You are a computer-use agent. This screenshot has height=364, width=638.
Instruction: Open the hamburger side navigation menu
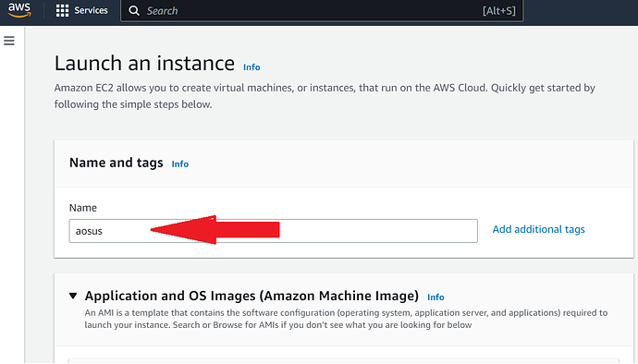[x=9, y=41]
